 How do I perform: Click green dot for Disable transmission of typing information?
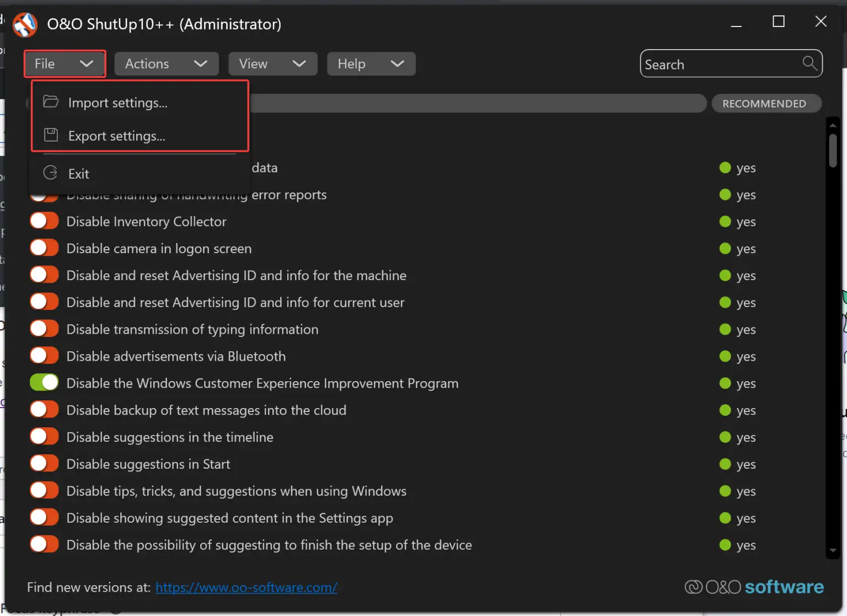[x=725, y=329]
